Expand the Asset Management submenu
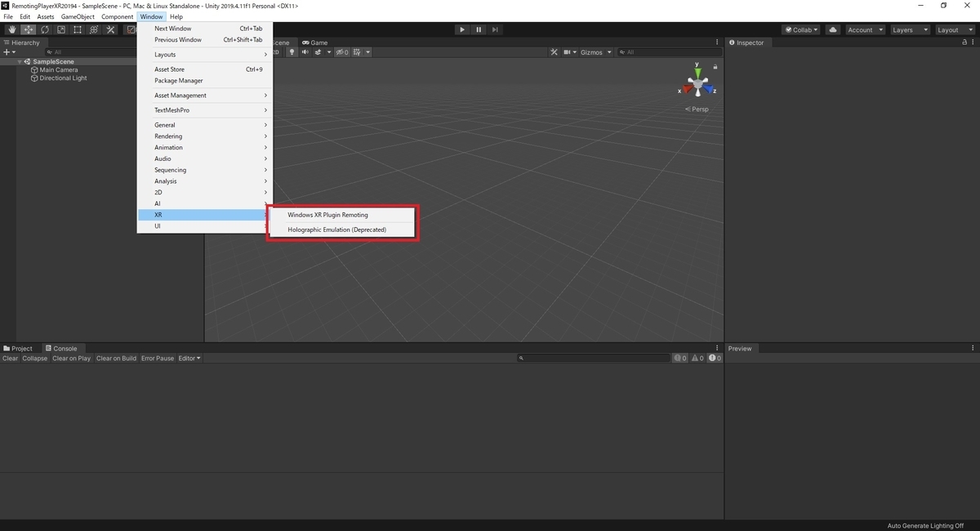 click(x=204, y=96)
